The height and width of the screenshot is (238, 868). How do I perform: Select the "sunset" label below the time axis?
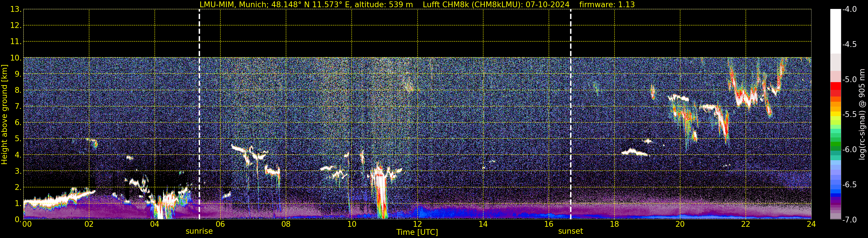(571, 231)
